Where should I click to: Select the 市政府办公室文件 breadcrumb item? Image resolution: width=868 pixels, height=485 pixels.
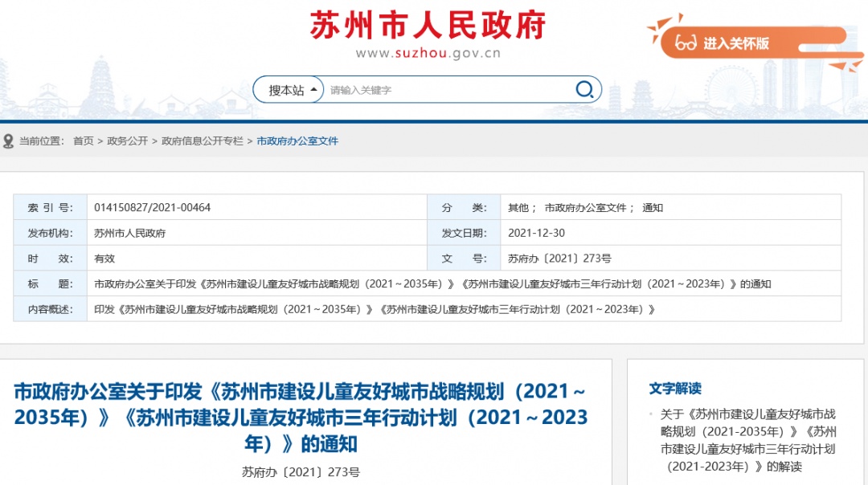297,141
